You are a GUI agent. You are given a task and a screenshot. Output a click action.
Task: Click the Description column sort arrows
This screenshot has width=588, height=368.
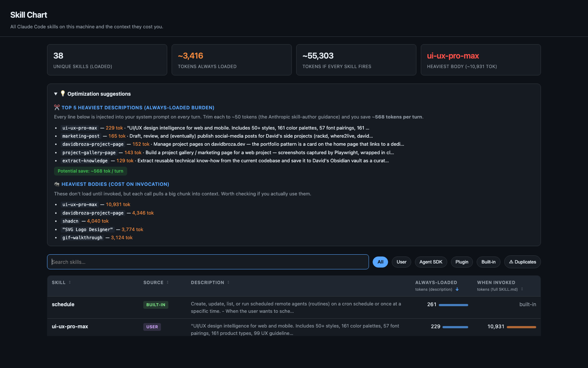click(x=228, y=282)
